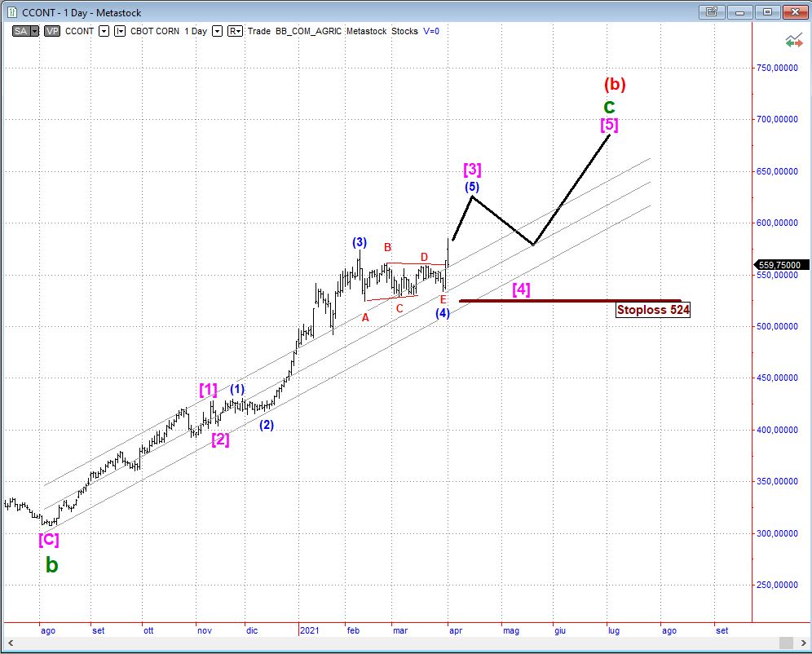812x654 pixels.
Task: Click the right scroll arrow at bottom
Action: coord(804,643)
